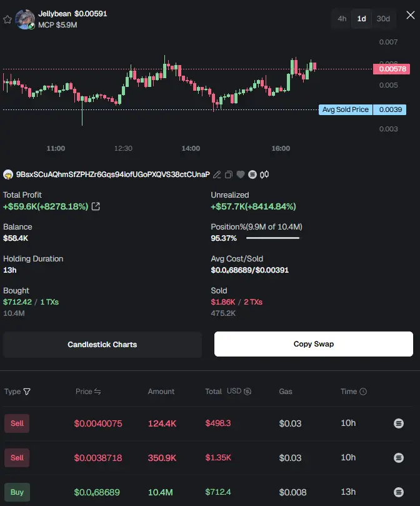This screenshot has width=420, height=506.
Task: Open explorer link for $712.4 buy
Action: point(399,492)
